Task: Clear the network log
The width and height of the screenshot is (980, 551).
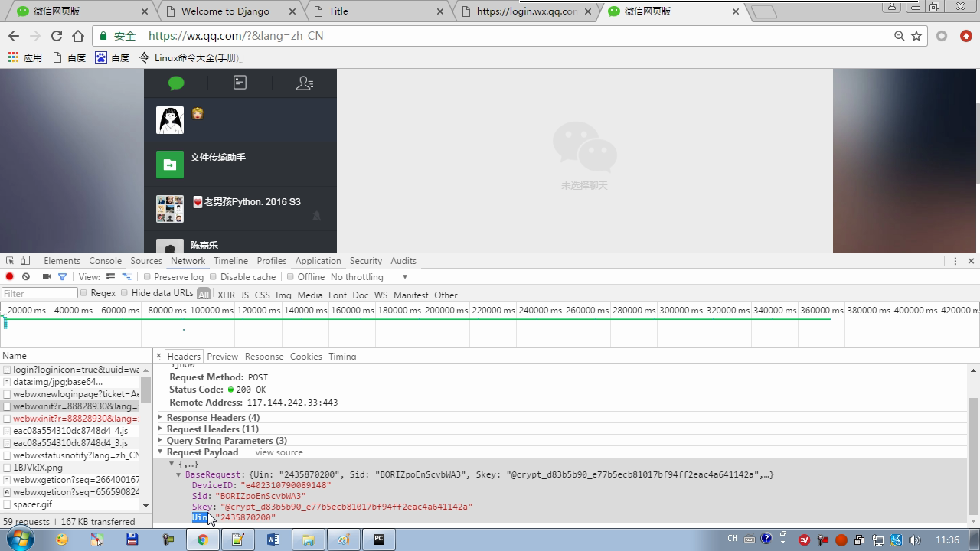Action: point(26,277)
